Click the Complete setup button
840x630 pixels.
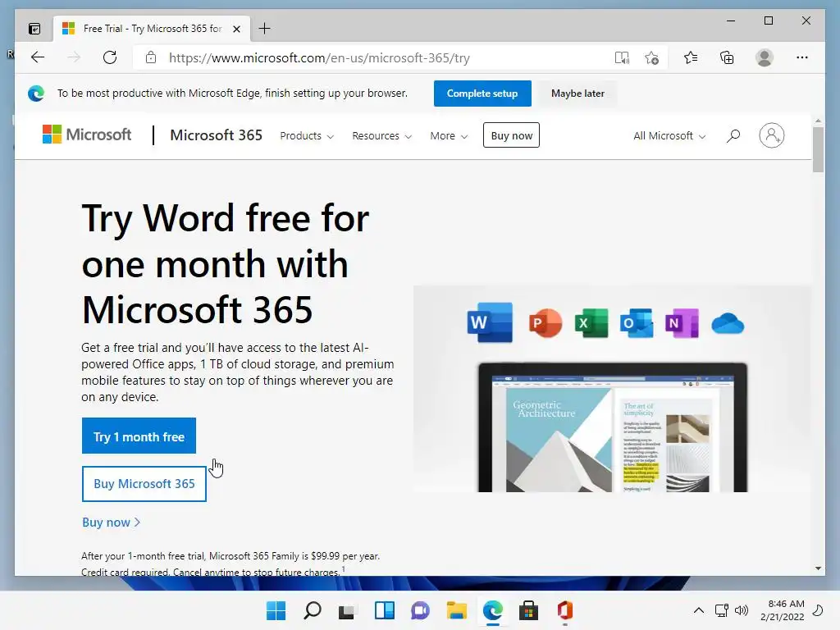coord(482,94)
